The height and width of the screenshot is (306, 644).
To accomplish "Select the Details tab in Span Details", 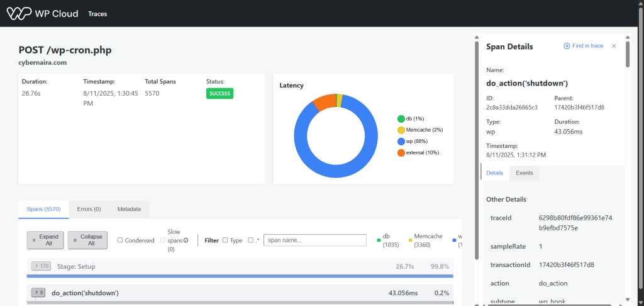I will coord(495,173).
